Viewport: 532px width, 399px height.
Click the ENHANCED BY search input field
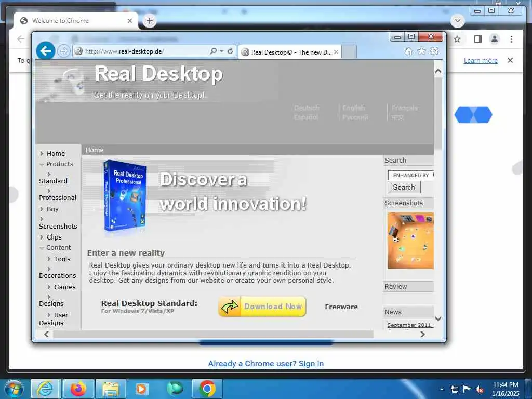[x=410, y=175]
